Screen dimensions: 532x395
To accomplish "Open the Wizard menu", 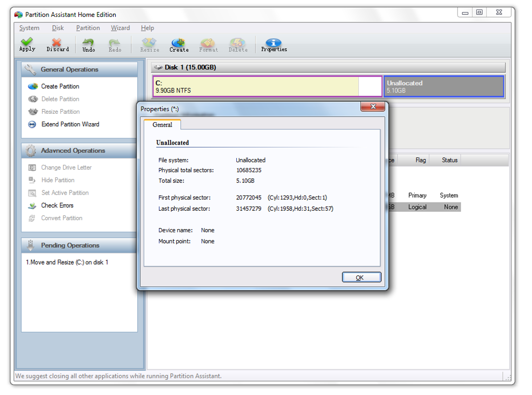I will click(120, 28).
